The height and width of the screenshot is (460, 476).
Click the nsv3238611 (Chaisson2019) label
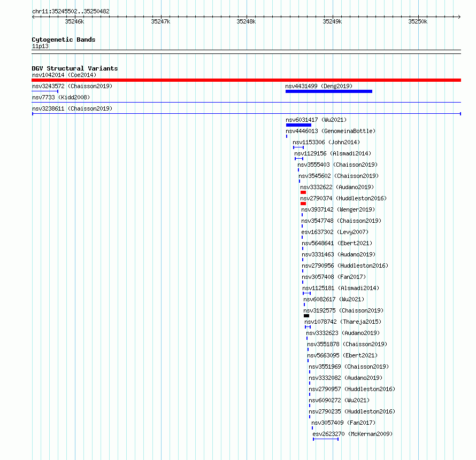[x=72, y=108]
